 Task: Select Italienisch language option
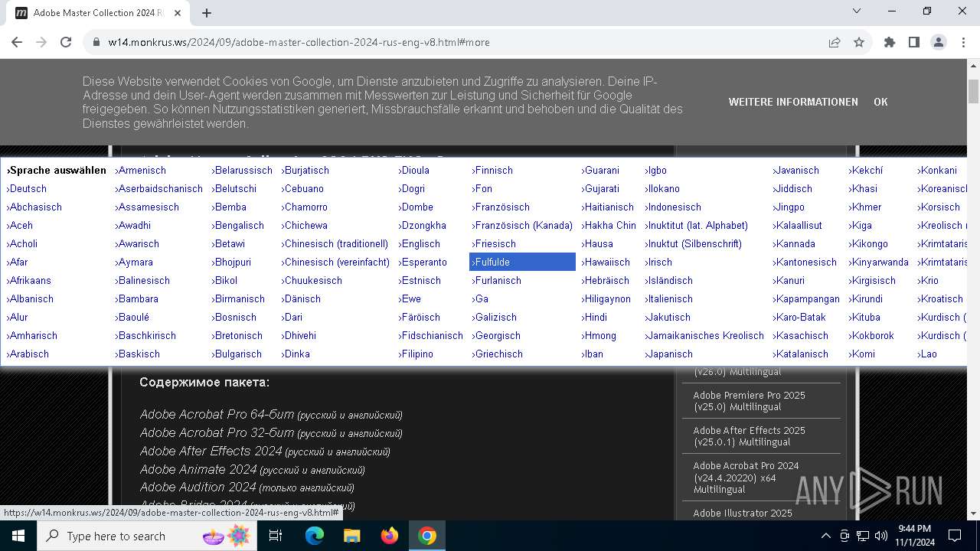pos(668,298)
